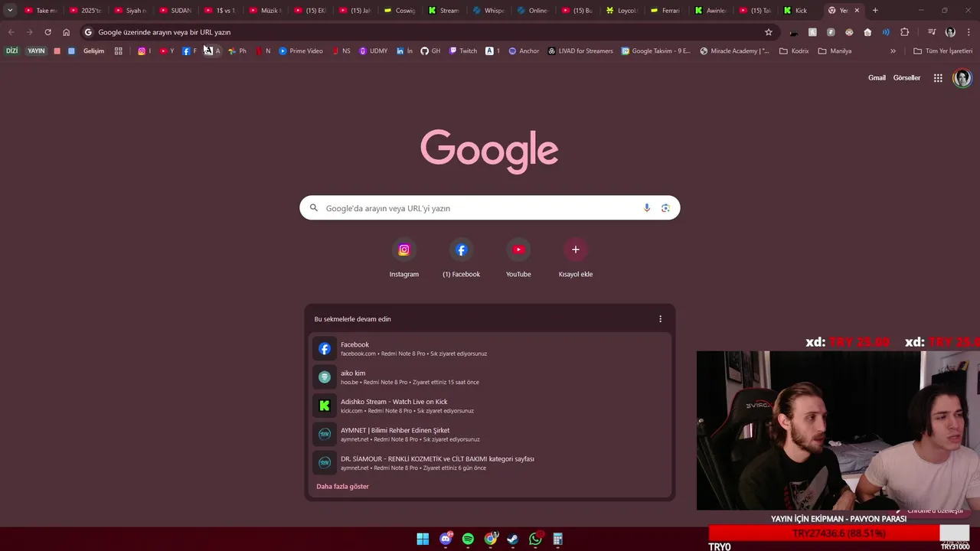The image size is (980, 551).
Task: Open the LIVAD for Streamers bookmark
Action: pos(580,51)
